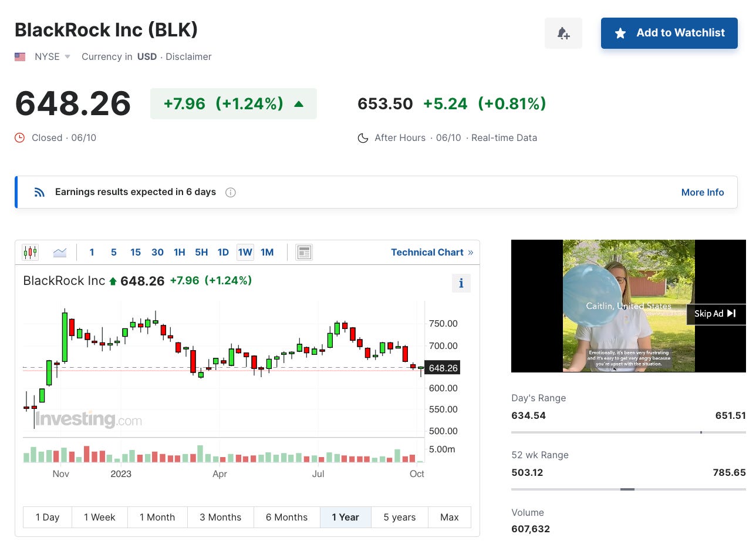
Task: Select the 5H interval
Action: tap(201, 252)
